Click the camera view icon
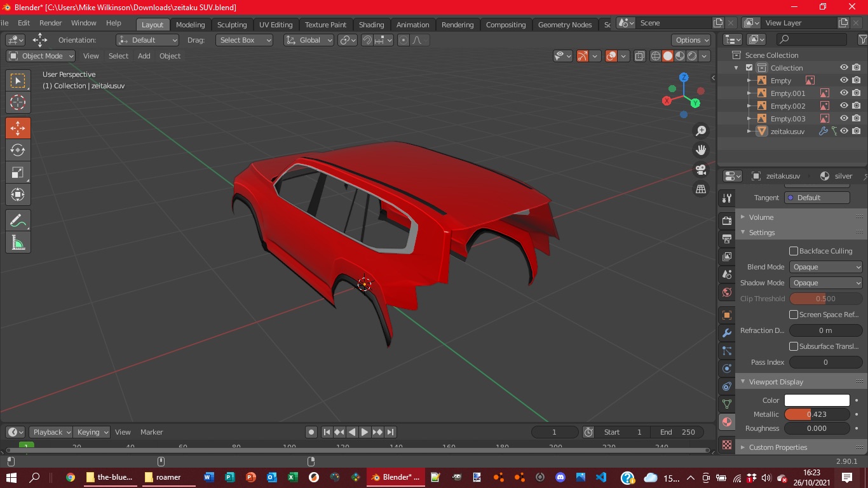The height and width of the screenshot is (488, 868). point(701,170)
